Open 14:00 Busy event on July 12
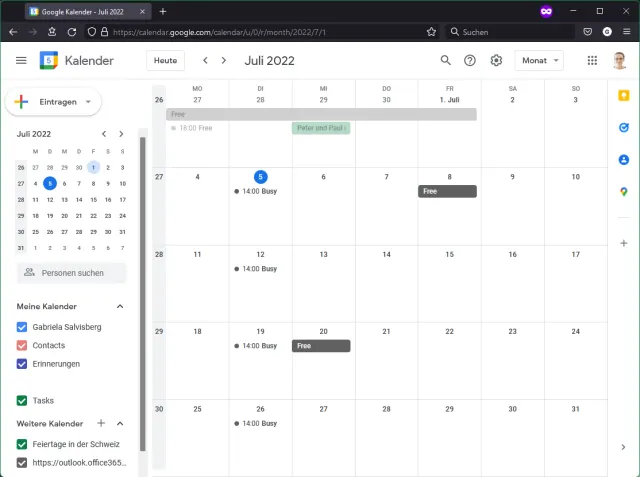Image resolution: width=640 pixels, height=477 pixels. pyautogui.click(x=256, y=268)
